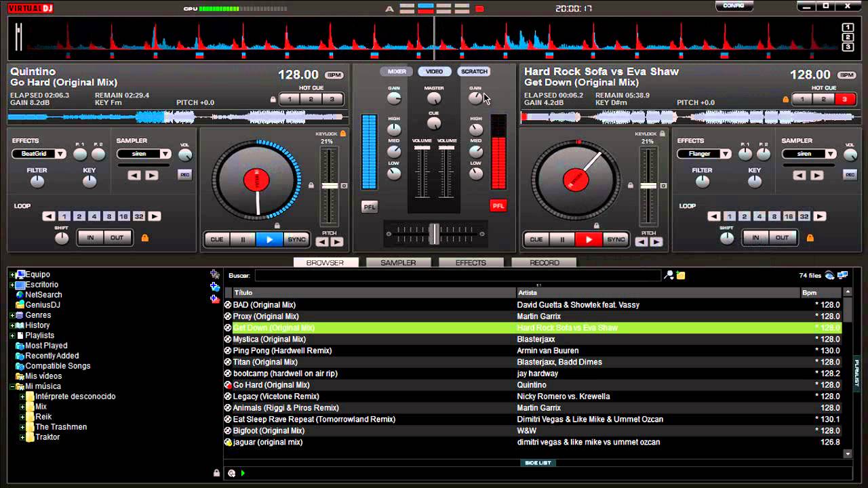Trigger hot cue 3 on right deck

(x=844, y=99)
